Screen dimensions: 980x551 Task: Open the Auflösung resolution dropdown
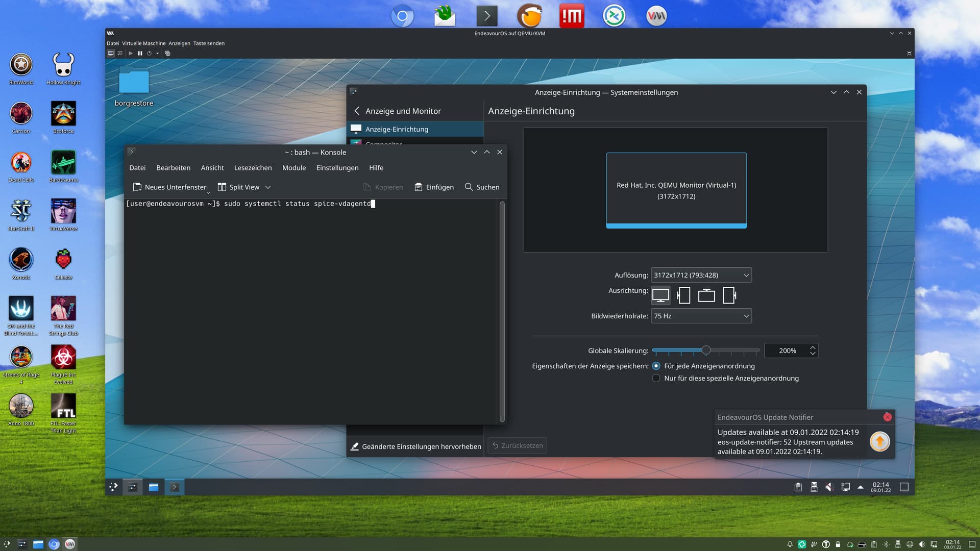click(701, 275)
